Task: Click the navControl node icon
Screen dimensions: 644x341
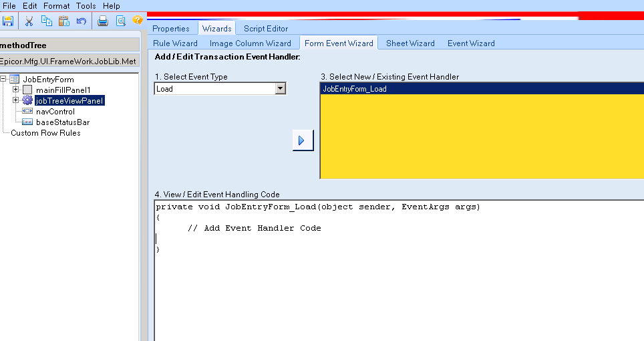Action: [x=27, y=111]
